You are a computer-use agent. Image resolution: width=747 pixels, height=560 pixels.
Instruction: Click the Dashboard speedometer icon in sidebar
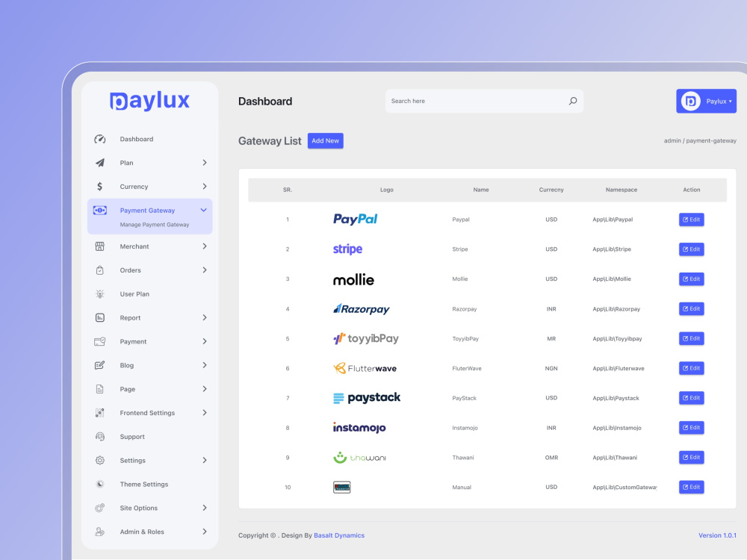pos(99,139)
